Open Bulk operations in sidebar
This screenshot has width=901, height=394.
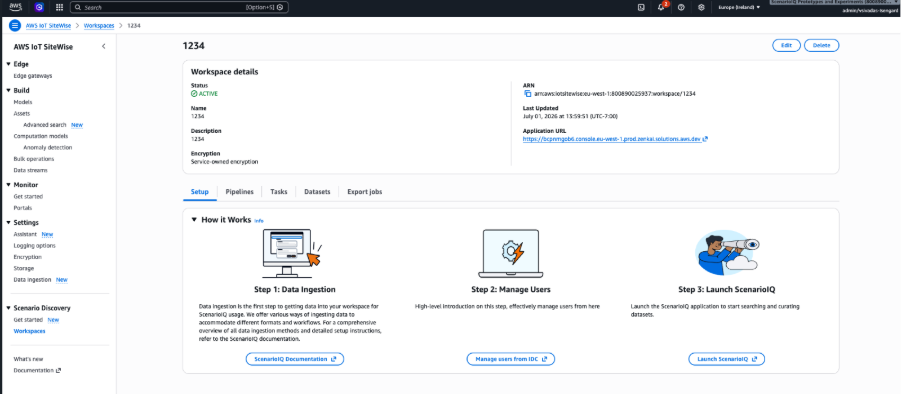[34, 159]
